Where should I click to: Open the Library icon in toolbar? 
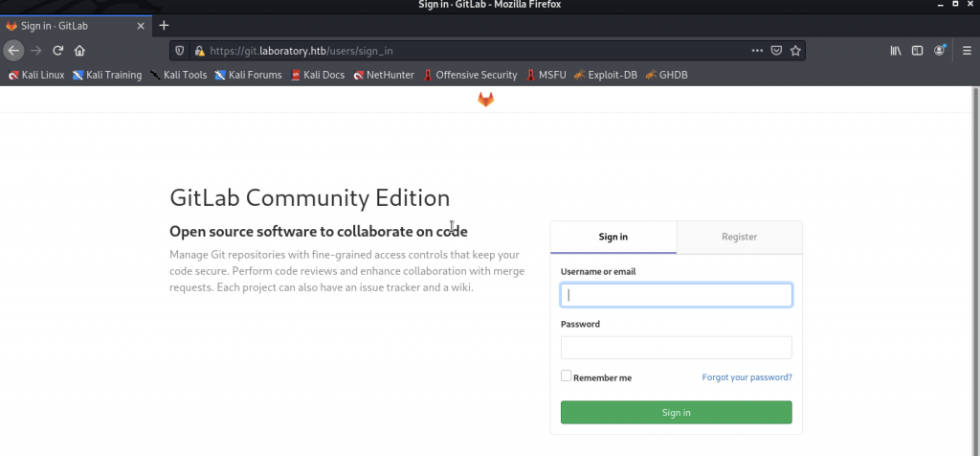pos(896,51)
